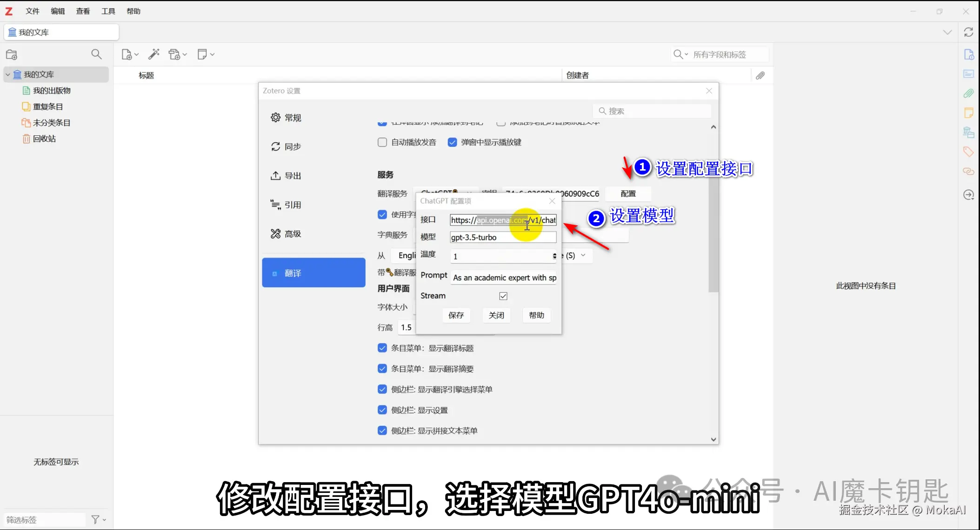The width and height of the screenshot is (980, 530).
Task: Click the Sync refresh icon at top right
Action: pos(969,32)
